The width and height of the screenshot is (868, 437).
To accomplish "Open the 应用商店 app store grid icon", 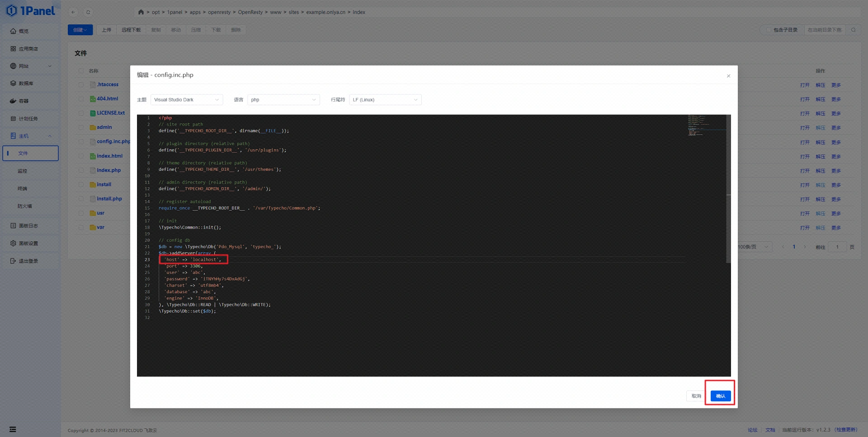I will coord(13,49).
